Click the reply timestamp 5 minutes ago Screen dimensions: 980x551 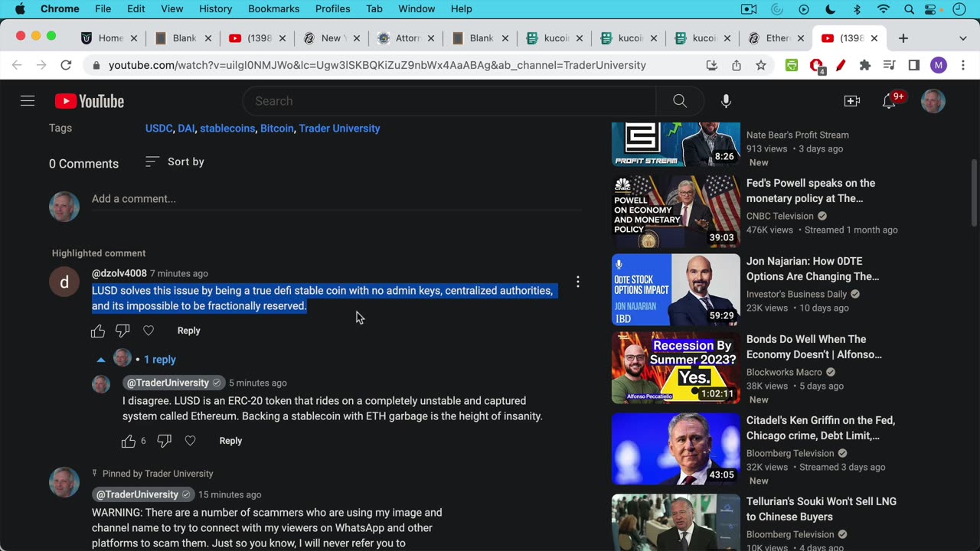click(x=258, y=383)
